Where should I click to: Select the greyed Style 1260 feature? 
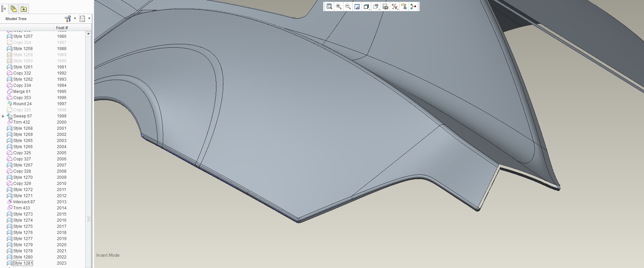[23, 61]
